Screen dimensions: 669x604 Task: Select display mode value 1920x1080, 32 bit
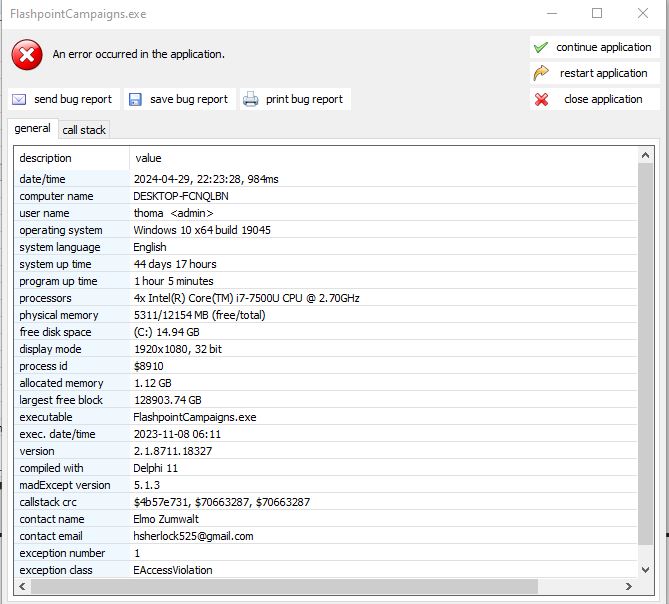pyautogui.click(x=178, y=349)
